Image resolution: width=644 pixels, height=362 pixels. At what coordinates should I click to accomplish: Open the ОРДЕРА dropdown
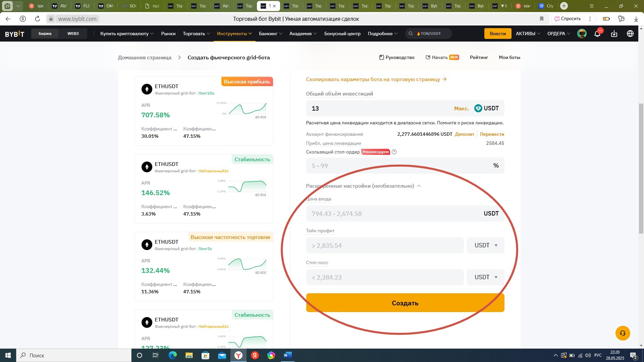(558, 34)
